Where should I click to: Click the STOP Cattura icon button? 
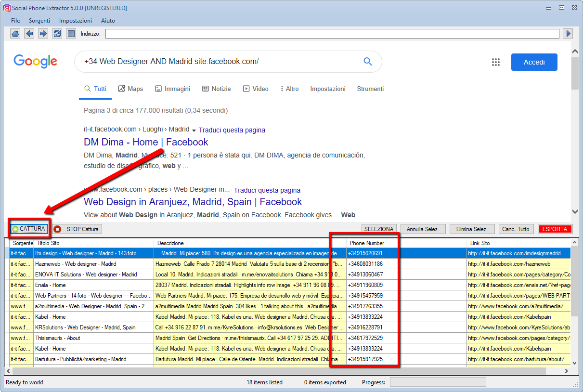[x=76, y=229]
